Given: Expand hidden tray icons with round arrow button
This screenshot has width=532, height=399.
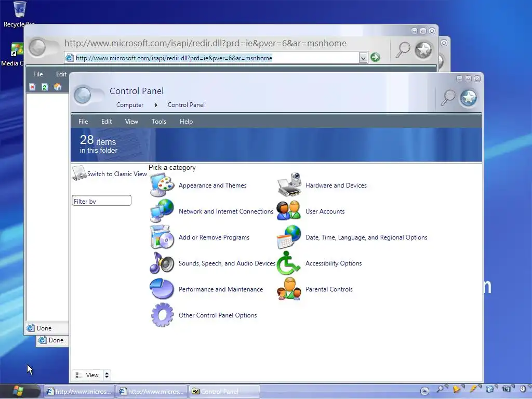Looking at the screenshot, I should click(424, 391).
